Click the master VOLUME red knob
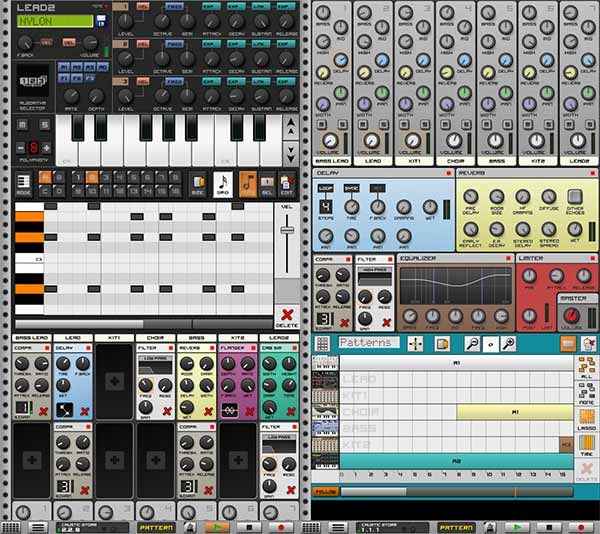This screenshot has width=600, height=534. pyautogui.click(x=571, y=316)
